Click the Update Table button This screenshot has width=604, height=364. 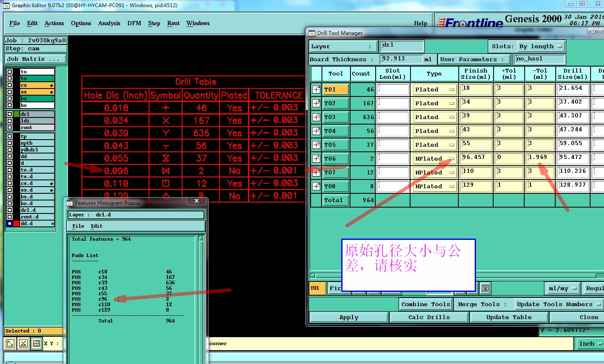[509, 317]
